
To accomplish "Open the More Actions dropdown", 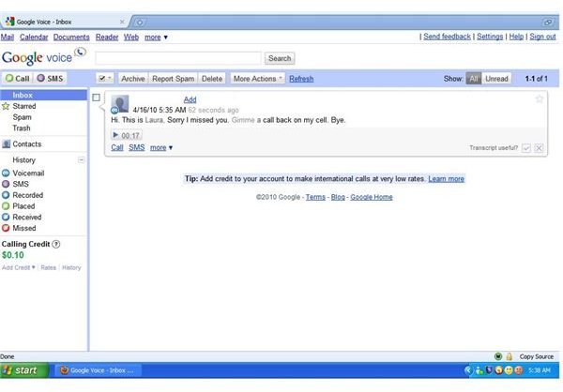I will tap(257, 79).
